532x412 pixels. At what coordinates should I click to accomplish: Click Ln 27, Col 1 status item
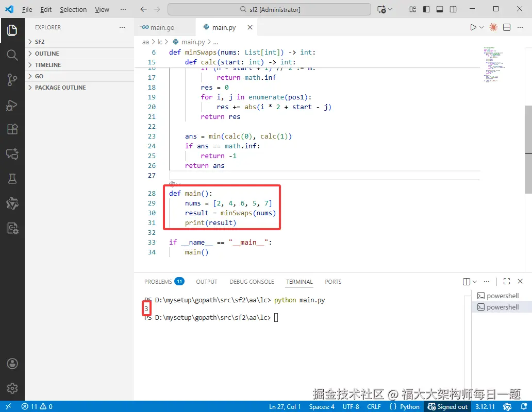click(285, 406)
